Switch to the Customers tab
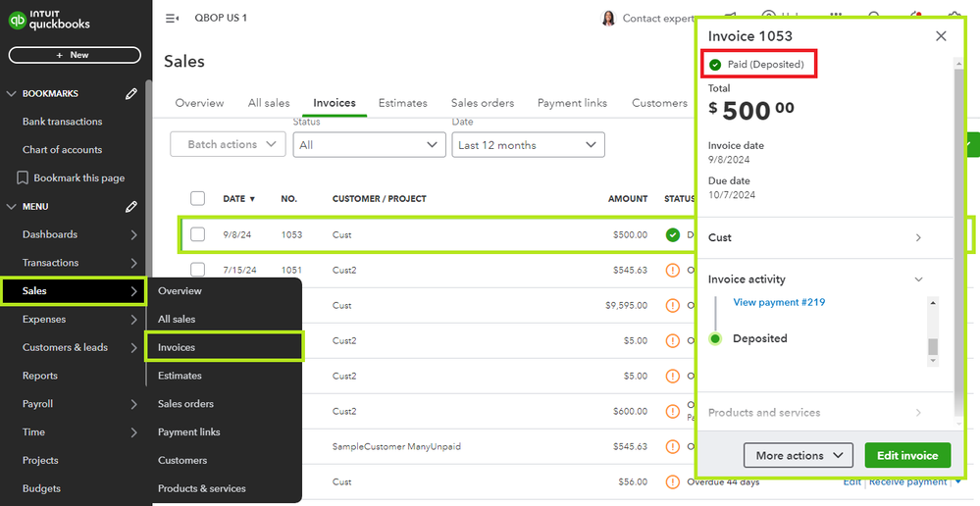980x506 pixels. pyautogui.click(x=659, y=103)
